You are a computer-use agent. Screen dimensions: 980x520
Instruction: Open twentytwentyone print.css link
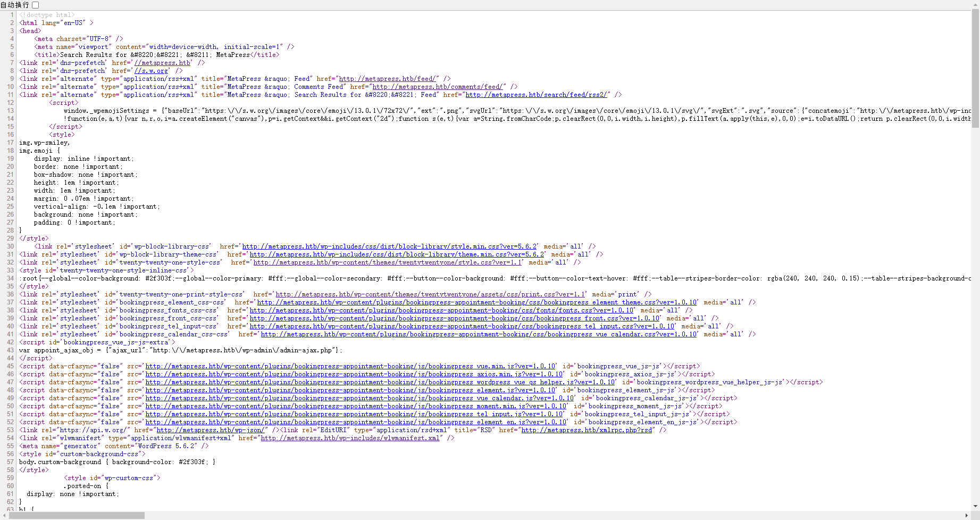(431, 294)
